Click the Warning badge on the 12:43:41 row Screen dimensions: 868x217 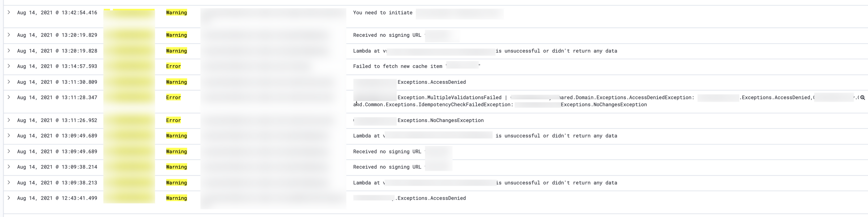coord(176,198)
